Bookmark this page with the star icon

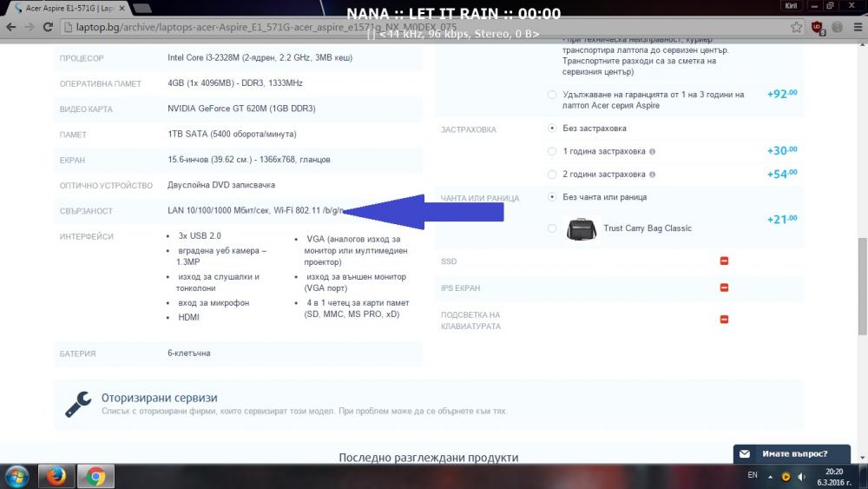796,27
